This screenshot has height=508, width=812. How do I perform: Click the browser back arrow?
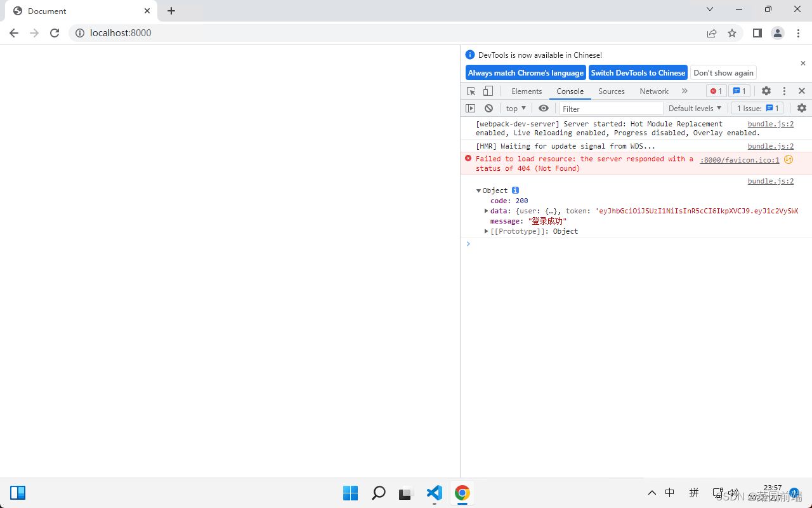coord(14,33)
